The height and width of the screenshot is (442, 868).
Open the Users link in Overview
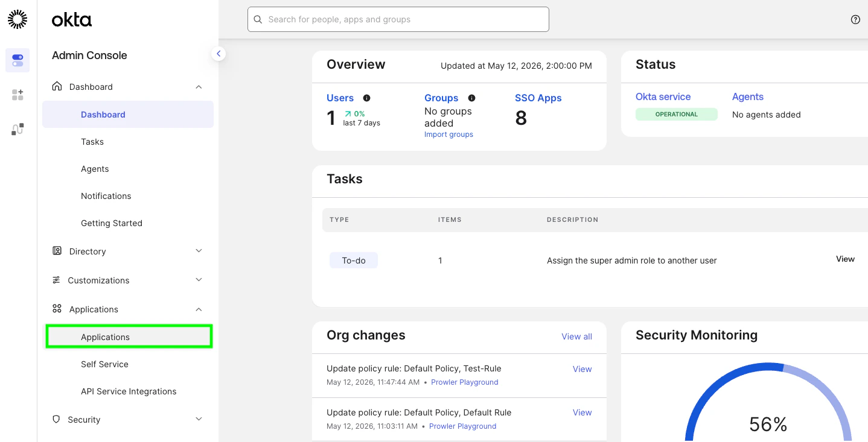pyautogui.click(x=340, y=98)
